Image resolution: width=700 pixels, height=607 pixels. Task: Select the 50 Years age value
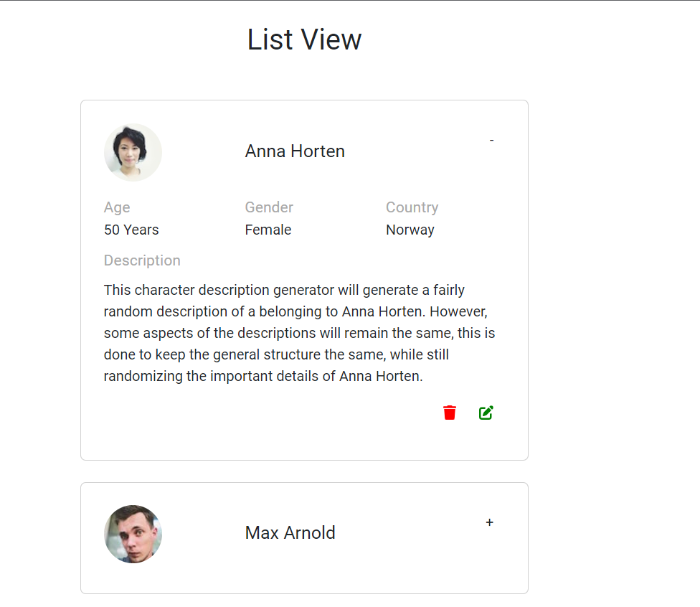[131, 230]
